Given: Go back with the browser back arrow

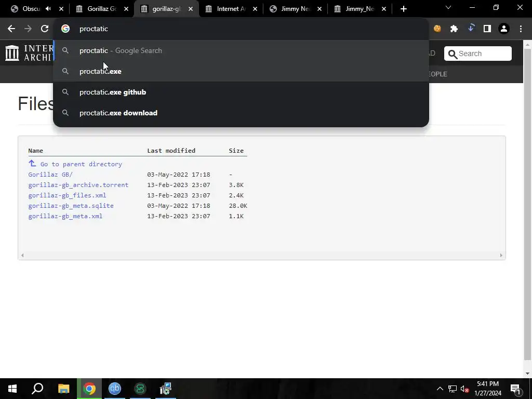Looking at the screenshot, I should pos(11,29).
